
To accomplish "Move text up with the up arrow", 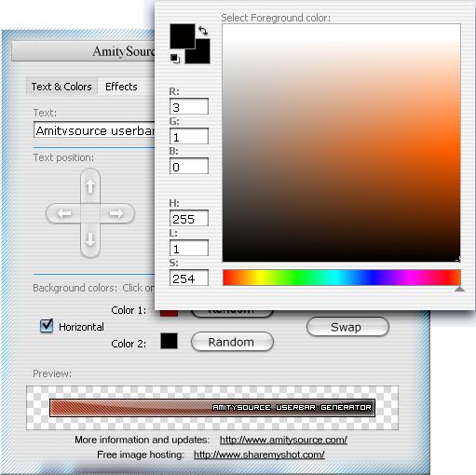I will [x=90, y=186].
